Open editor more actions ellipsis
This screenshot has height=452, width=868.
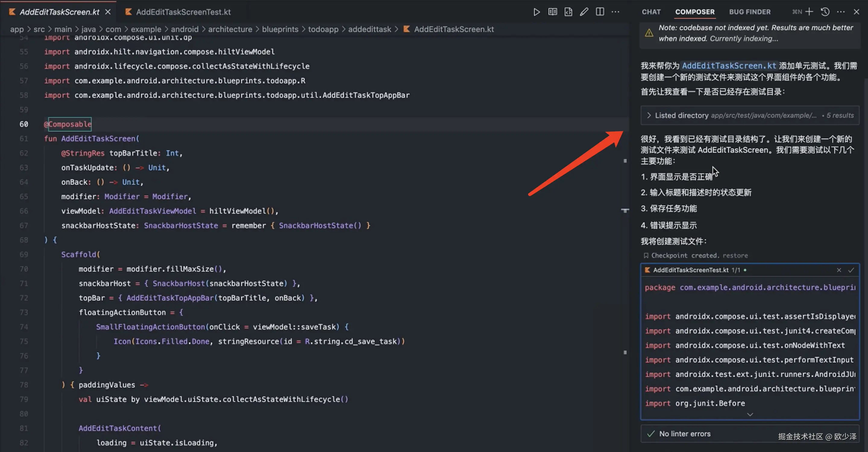pos(615,12)
